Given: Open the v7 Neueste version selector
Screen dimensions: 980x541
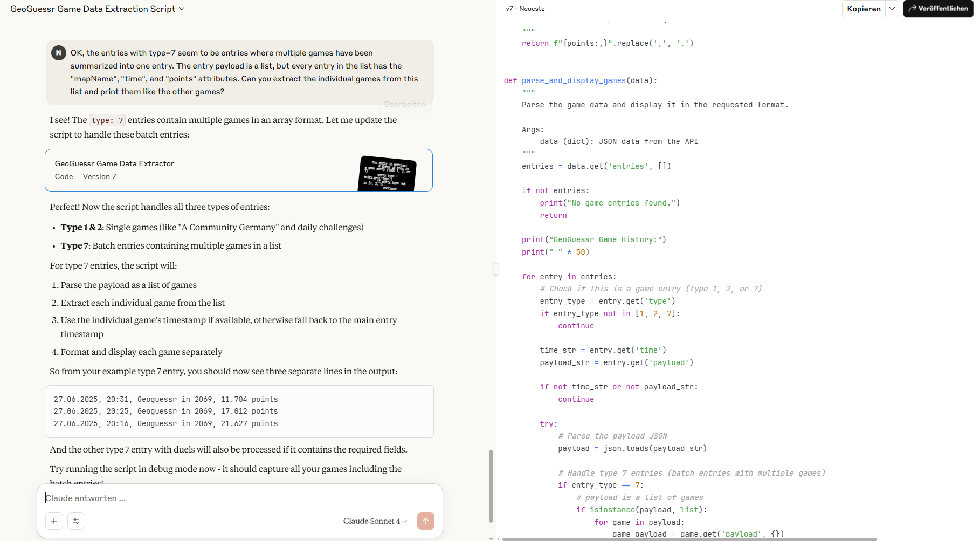Looking at the screenshot, I should (x=525, y=9).
